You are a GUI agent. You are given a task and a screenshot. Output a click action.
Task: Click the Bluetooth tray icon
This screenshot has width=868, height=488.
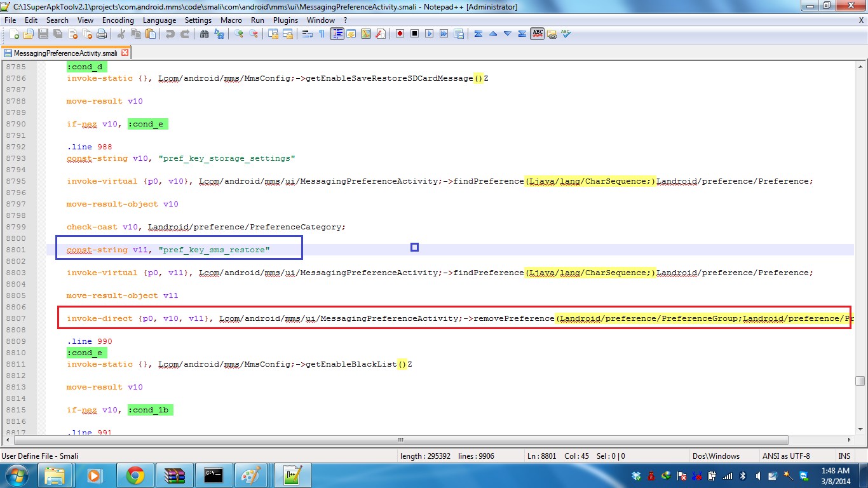click(743, 476)
